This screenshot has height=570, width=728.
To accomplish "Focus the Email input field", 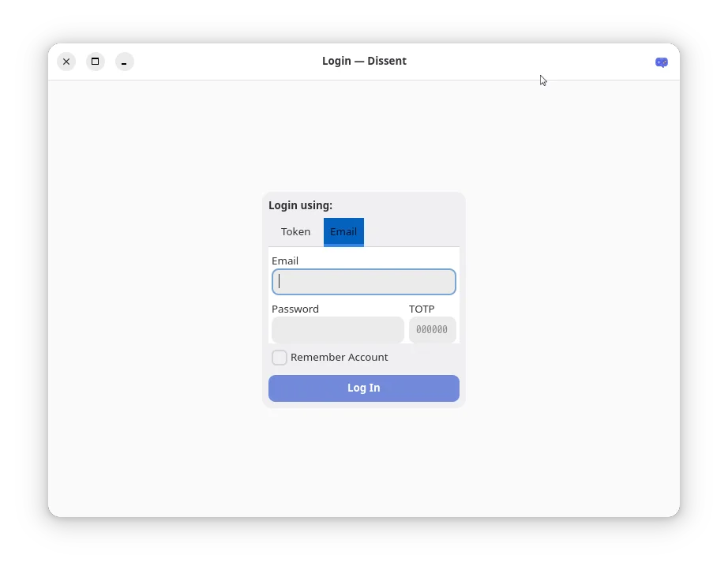I will [x=363, y=282].
